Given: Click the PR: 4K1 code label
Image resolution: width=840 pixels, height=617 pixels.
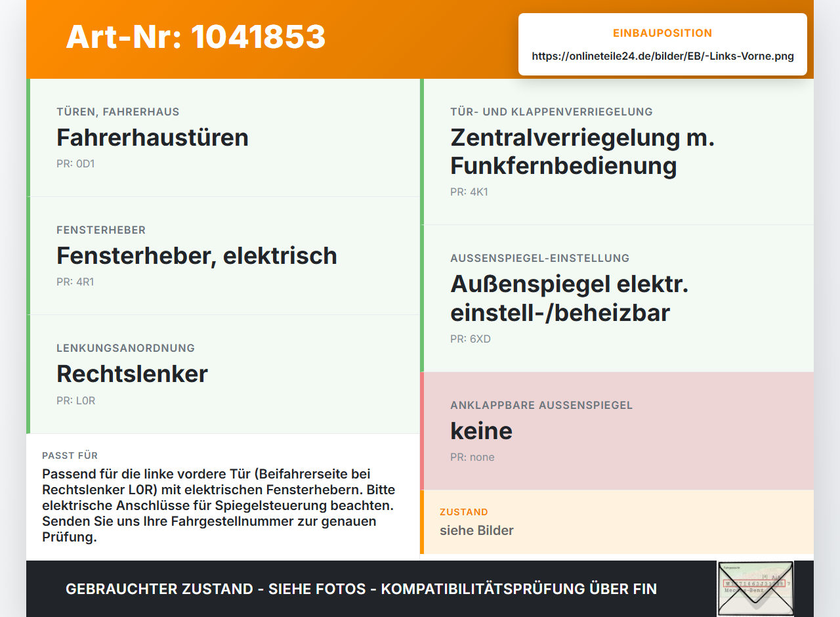Looking at the screenshot, I should coord(469,192).
